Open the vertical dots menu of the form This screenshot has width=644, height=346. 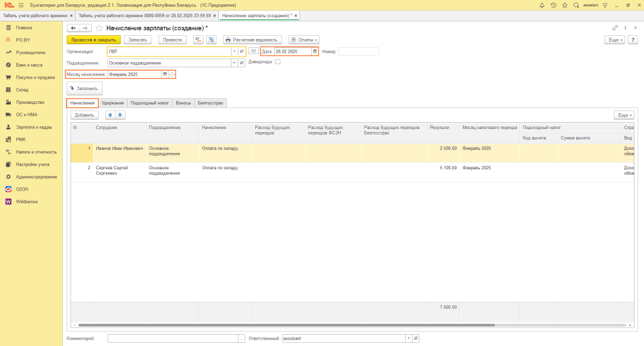point(626,28)
